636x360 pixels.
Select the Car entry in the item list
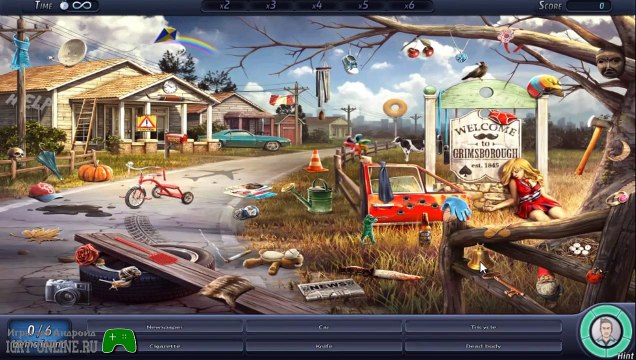324,327
